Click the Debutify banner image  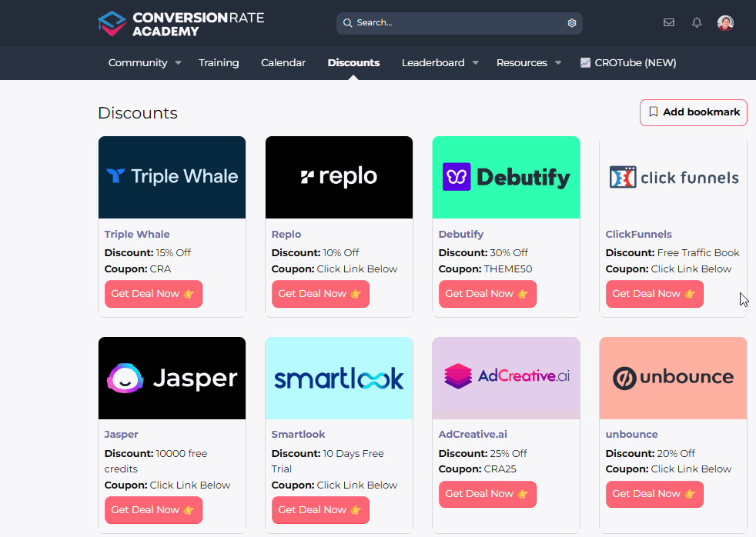[506, 177]
